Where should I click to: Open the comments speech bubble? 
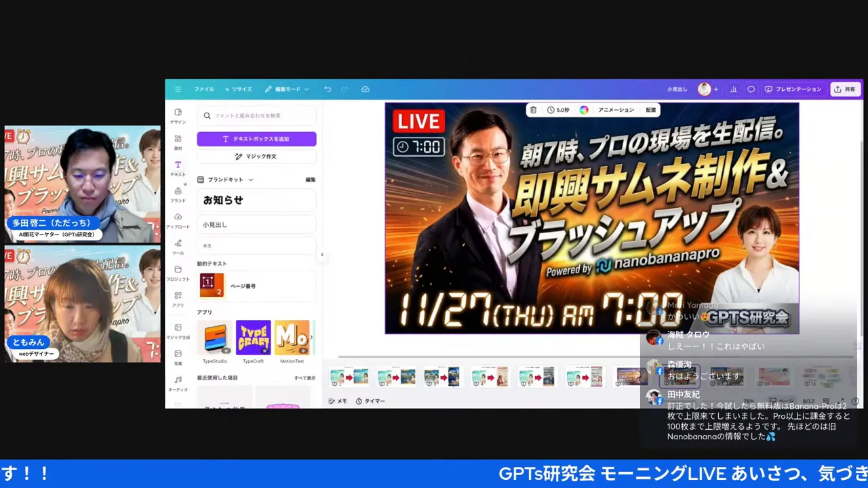pyautogui.click(x=751, y=89)
